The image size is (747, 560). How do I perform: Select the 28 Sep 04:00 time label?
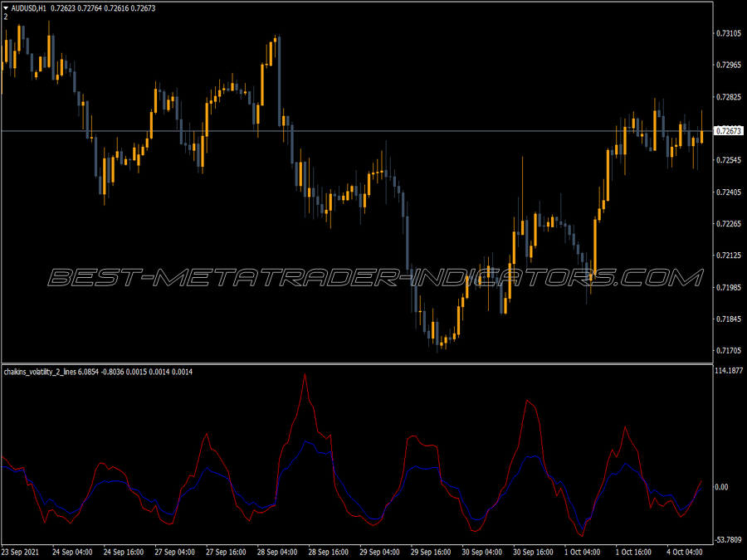pyautogui.click(x=276, y=552)
